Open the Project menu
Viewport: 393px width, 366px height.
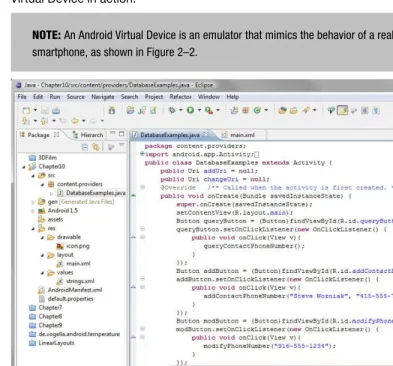coord(154,97)
